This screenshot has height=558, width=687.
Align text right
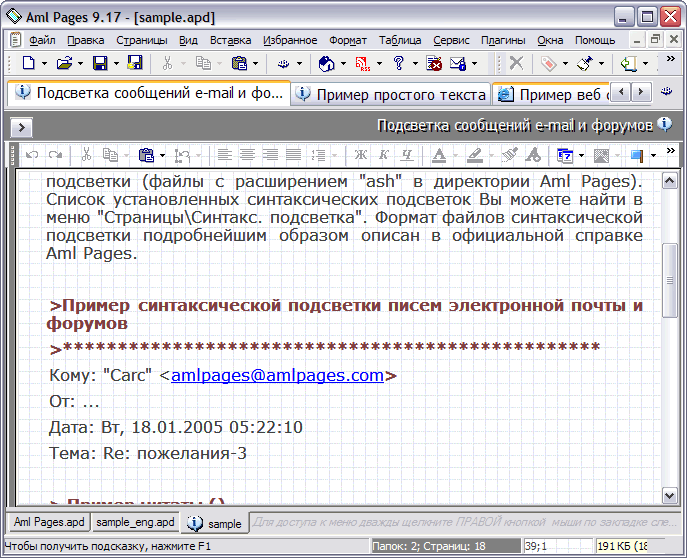point(270,155)
